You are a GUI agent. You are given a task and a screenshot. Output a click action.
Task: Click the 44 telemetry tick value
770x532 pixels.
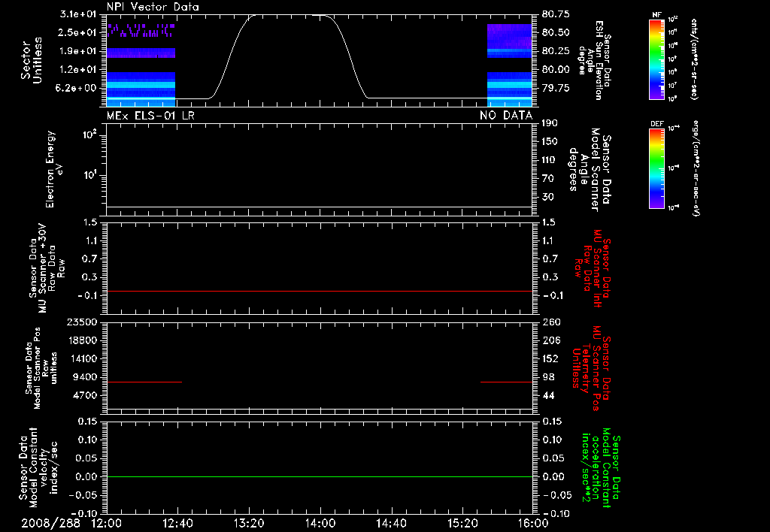click(x=548, y=395)
